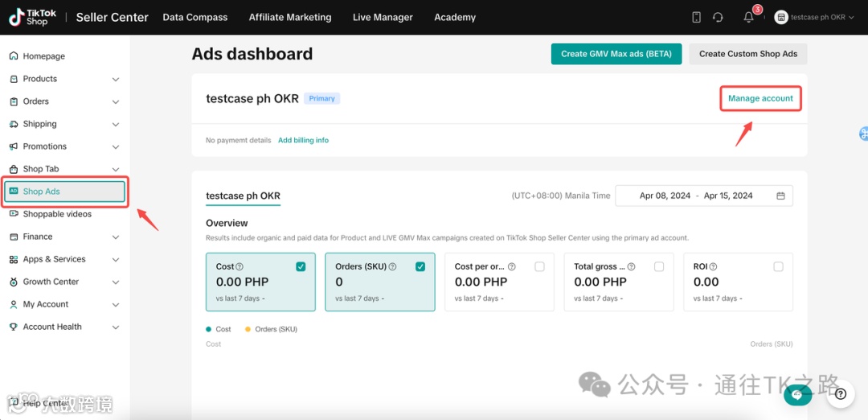
Task: Open Live Manager in top navigation
Action: click(383, 17)
